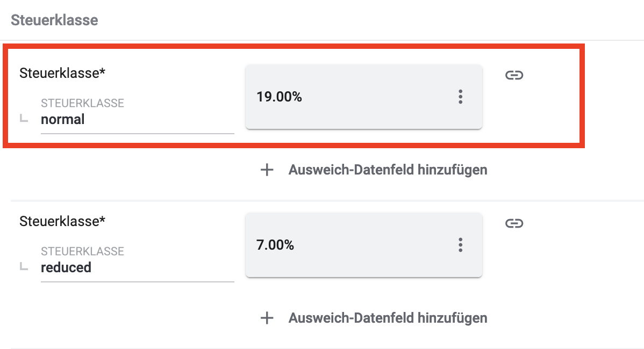Viewport: 644px width, 349px height.
Task: Click the plus icon below the normal tax class
Action: coord(267,170)
